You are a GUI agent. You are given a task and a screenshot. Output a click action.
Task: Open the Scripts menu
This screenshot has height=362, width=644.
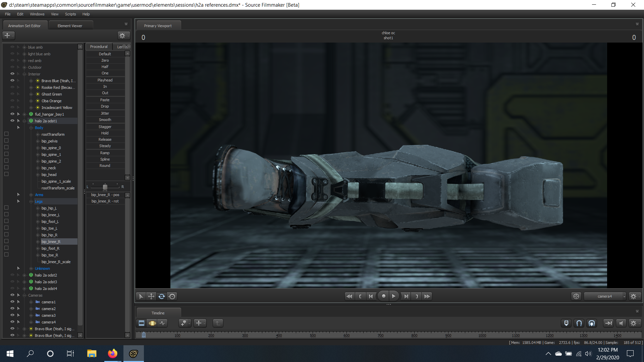[70, 14]
